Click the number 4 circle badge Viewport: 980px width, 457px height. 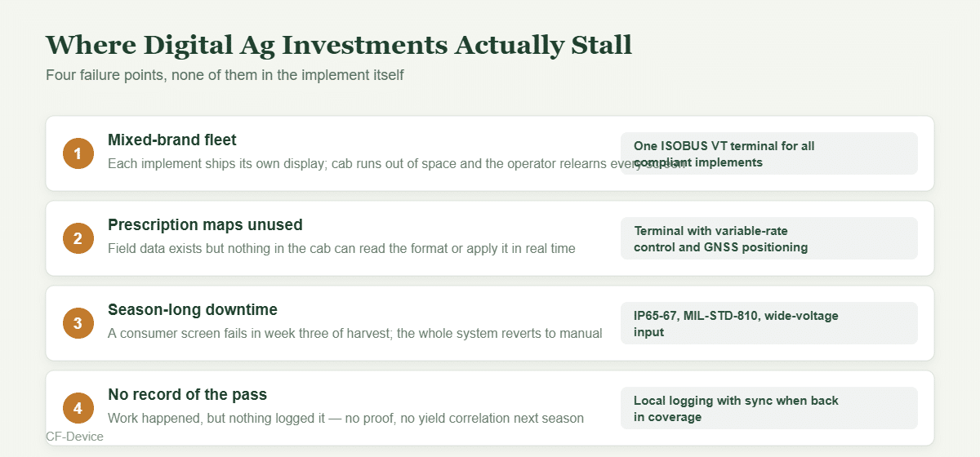pos(78,408)
